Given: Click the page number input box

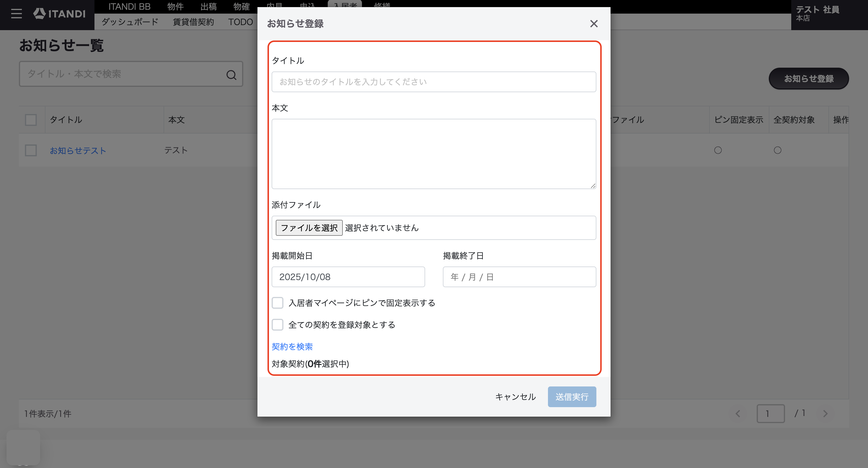Looking at the screenshot, I should tap(771, 414).
